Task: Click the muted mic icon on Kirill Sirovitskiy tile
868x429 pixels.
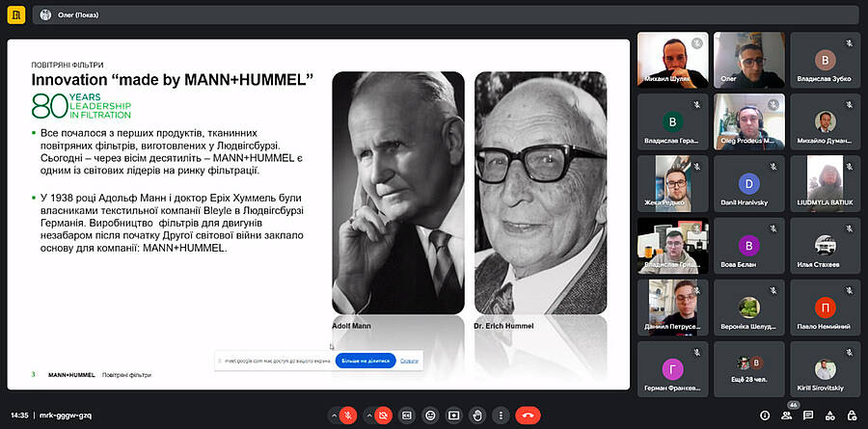Action: pyautogui.click(x=849, y=352)
